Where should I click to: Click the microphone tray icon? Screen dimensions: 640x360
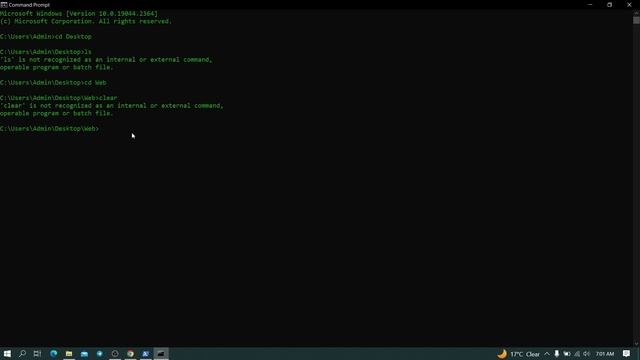tap(556, 354)
